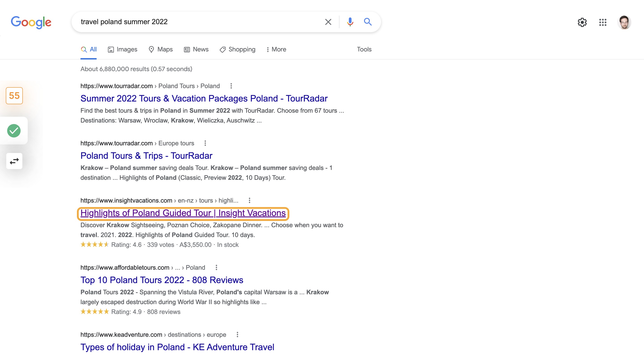
Task: Open Summer 2022 Tours & Vacation Packages link
Action: tap(204, 98)
